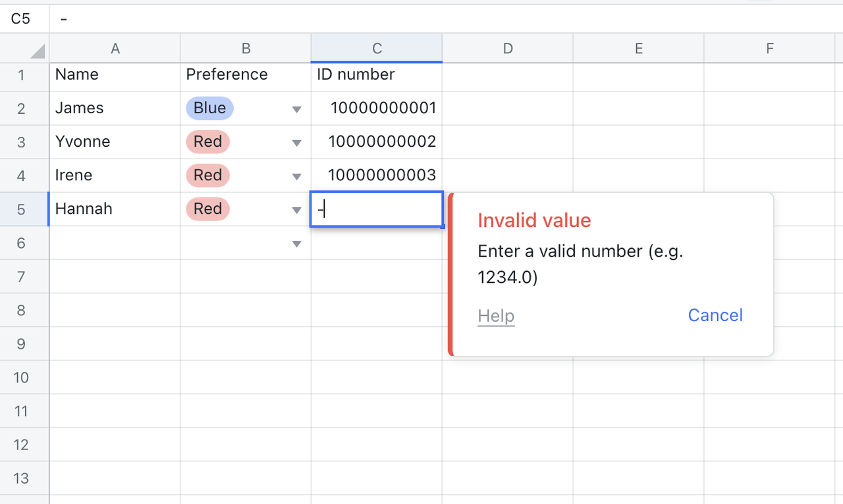
Task: Click the ID number header cell
Action: click(377, 75)
